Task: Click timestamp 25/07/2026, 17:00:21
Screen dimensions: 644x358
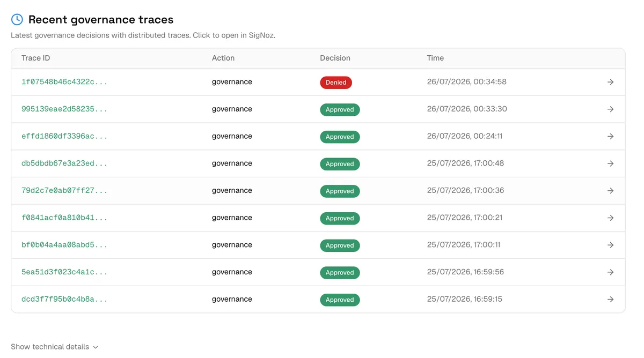Action: 465,218
